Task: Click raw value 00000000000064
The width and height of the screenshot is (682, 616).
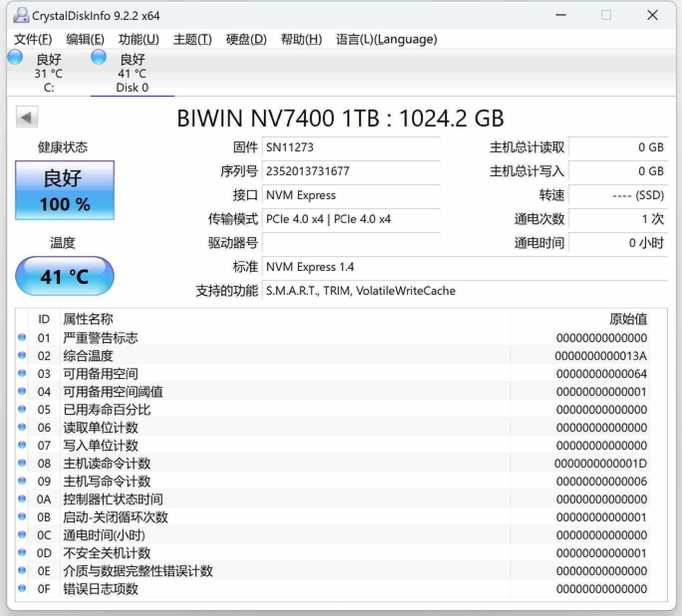Action: click(x=601, y=373)
